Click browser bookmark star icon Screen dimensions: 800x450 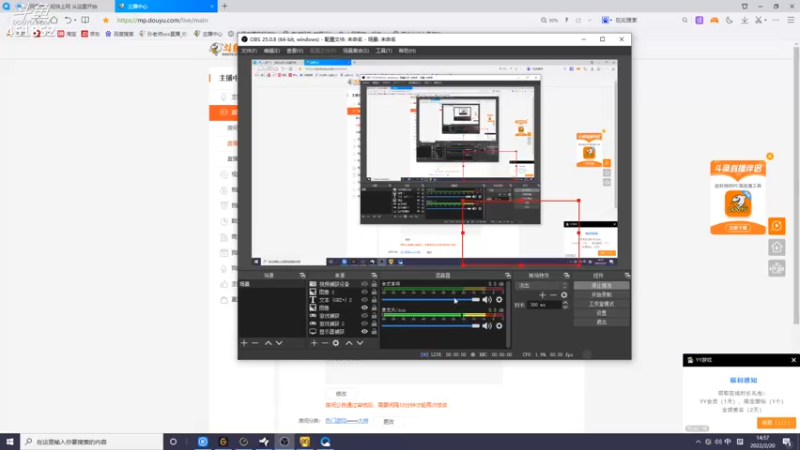point(106,20)
